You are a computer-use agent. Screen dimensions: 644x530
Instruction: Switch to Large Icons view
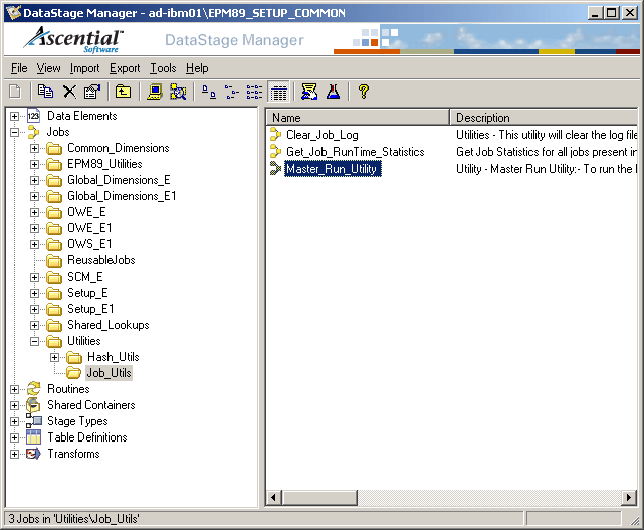209,91
